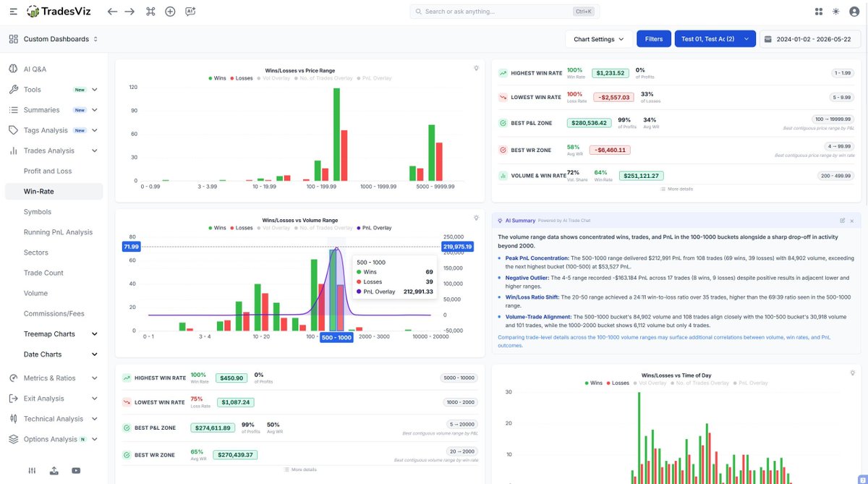Screen dimensions: 868x484
Task: Click the profile avatar icon
Action: tap(854, 12)
